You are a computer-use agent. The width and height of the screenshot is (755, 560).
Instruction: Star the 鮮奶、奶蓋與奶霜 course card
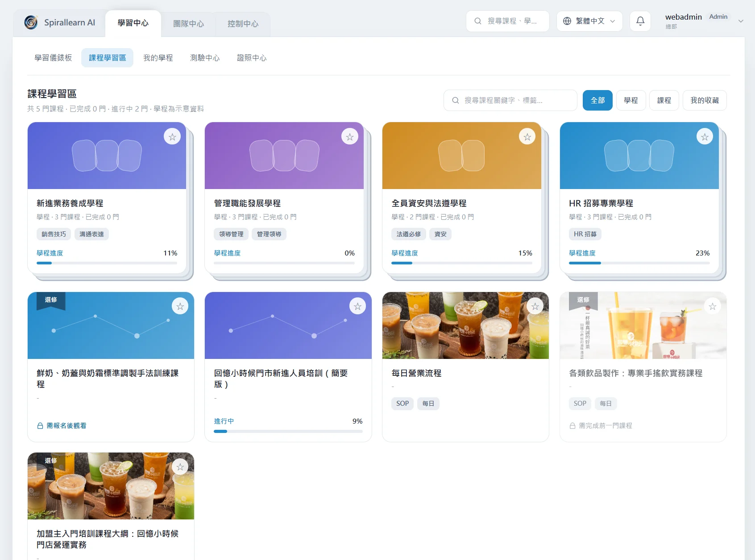[180, 306]
